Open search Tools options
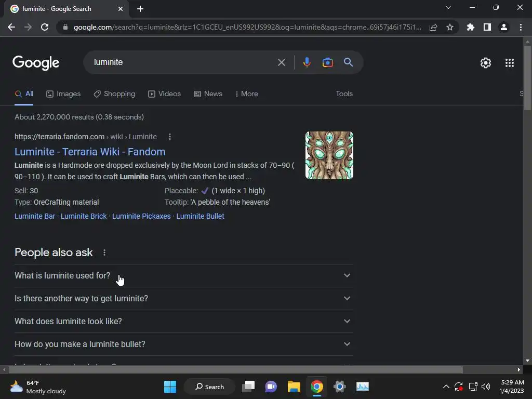The image size is (532, 399). pos(344,94)
